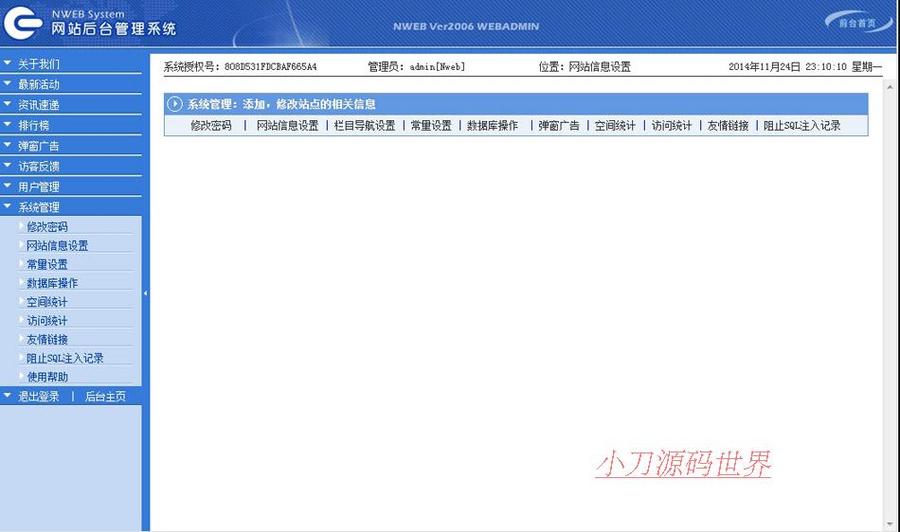Collapse the 系统管理 sidebar section
The height and width of the screenshot is (532, 900).
[x=38, y=207]
